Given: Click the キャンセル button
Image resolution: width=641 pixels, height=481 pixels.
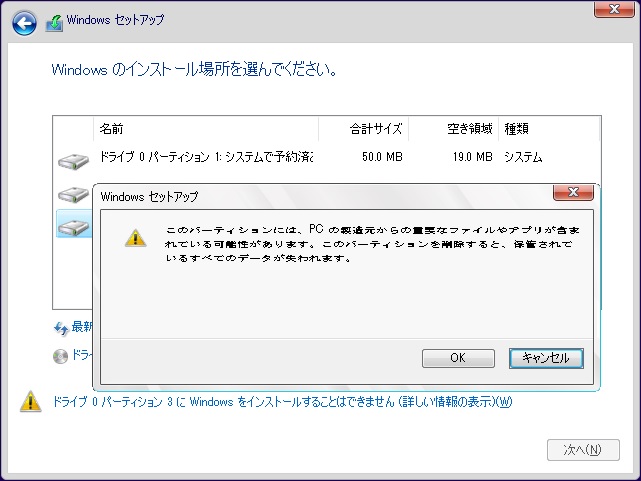Looking at the screenshot, I should (546, 358).
